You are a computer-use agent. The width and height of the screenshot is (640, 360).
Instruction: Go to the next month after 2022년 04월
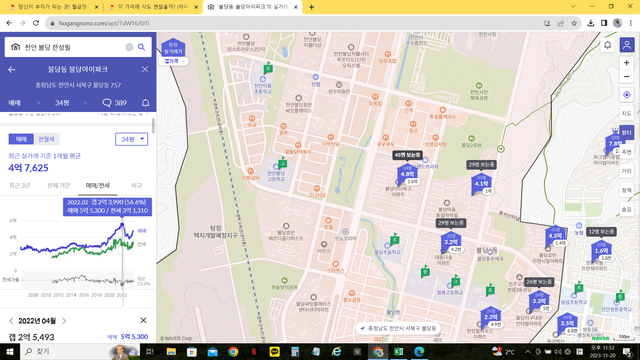64,321
